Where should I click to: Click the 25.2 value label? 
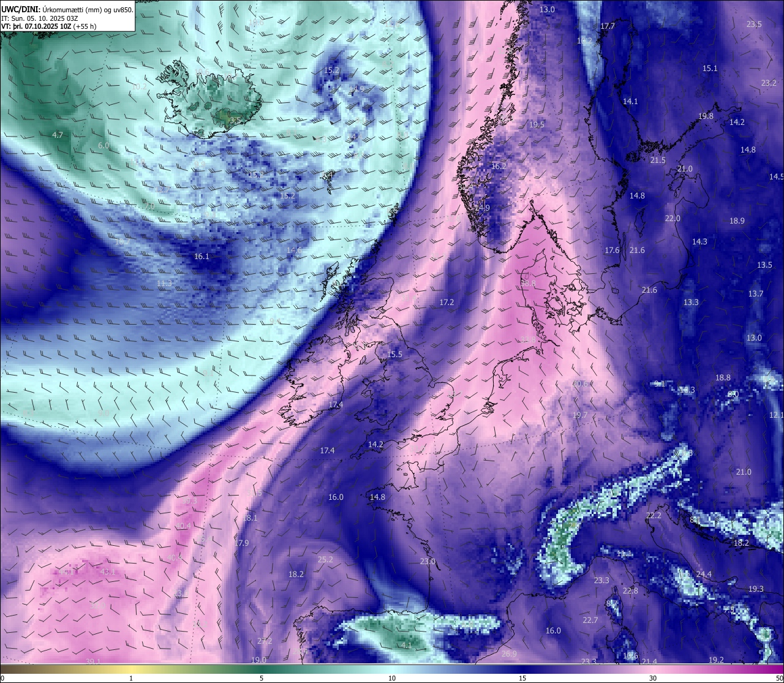(325, 559)
